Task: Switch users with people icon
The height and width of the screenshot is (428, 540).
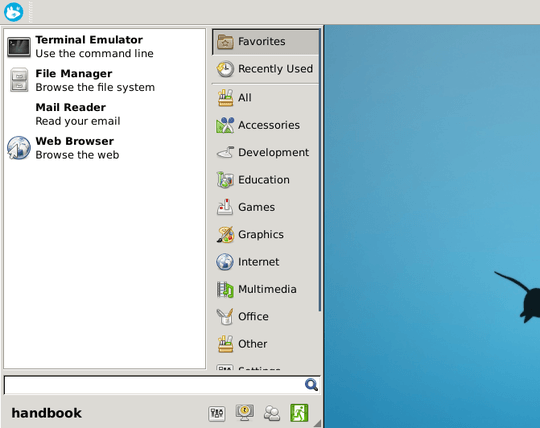Action: (272, 413)
